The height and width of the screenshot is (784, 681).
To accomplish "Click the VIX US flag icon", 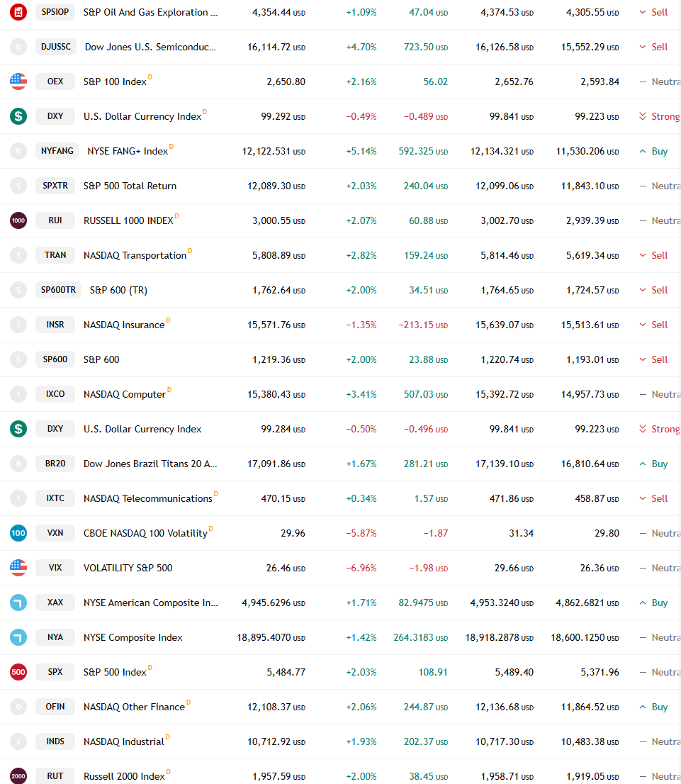I will (18, 568).
